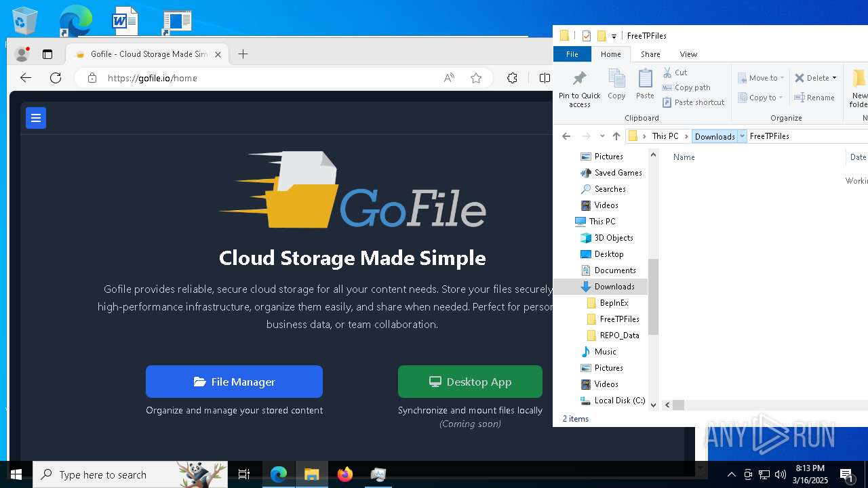868x488 pixels.
Task: Click Cut in the Clipboard group
Action: (675, 73)
